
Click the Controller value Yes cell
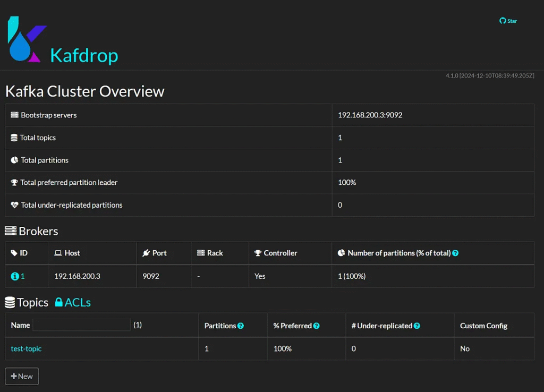click(x=260, y=276)
